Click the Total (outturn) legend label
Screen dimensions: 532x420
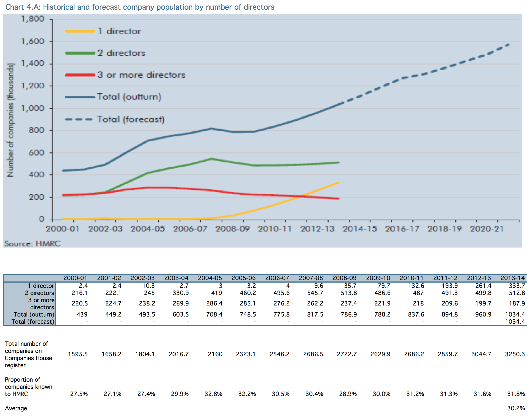[129, 97]
